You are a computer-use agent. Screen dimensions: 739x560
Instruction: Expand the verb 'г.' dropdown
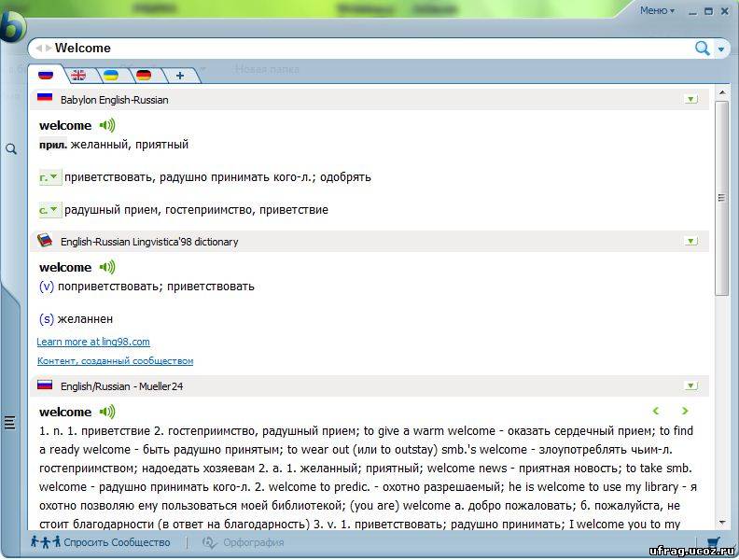pyautogui.click(x=49, y=176)
